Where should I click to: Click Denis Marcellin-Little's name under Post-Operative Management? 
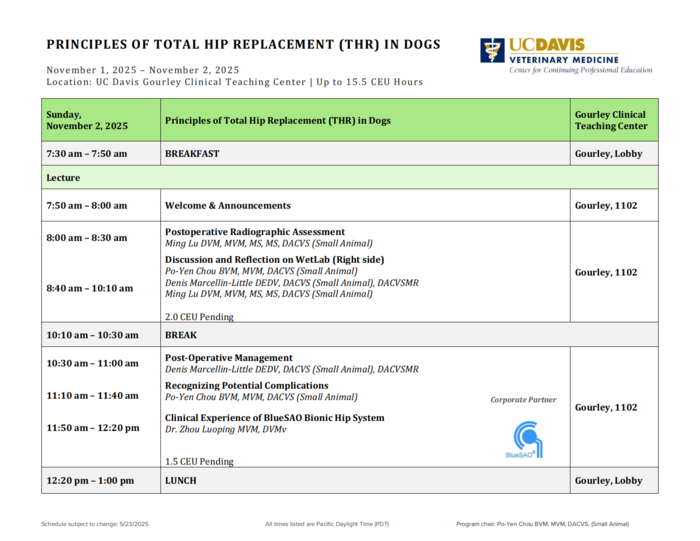click(292, 369)
